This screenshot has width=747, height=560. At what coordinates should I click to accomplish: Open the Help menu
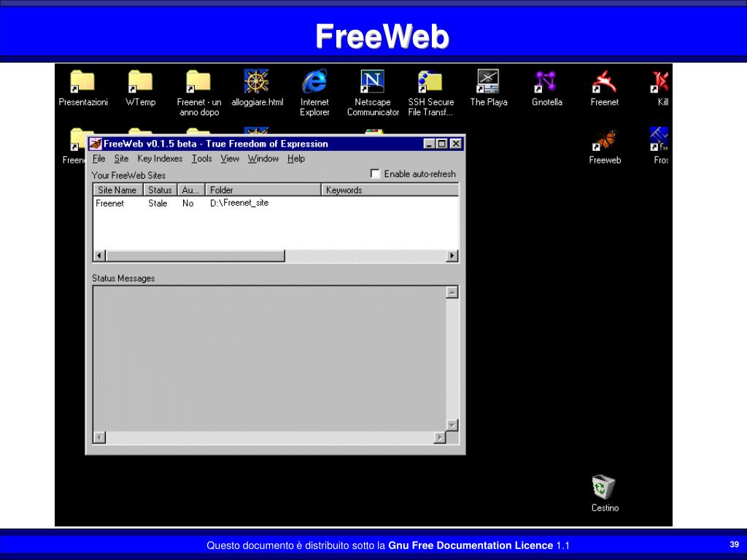pos(296,158)
